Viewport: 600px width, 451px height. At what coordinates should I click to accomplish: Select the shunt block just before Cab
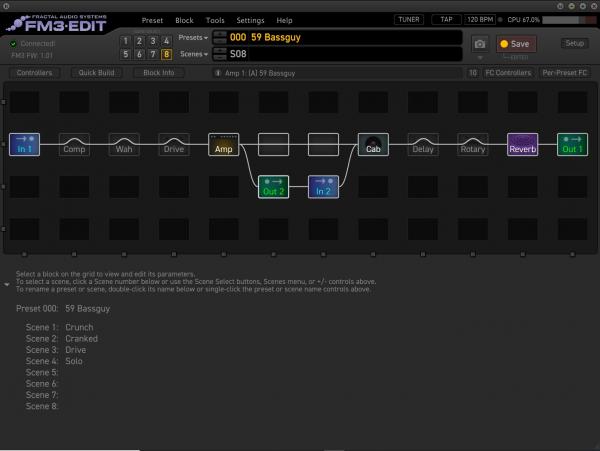(x=323, y=144)
